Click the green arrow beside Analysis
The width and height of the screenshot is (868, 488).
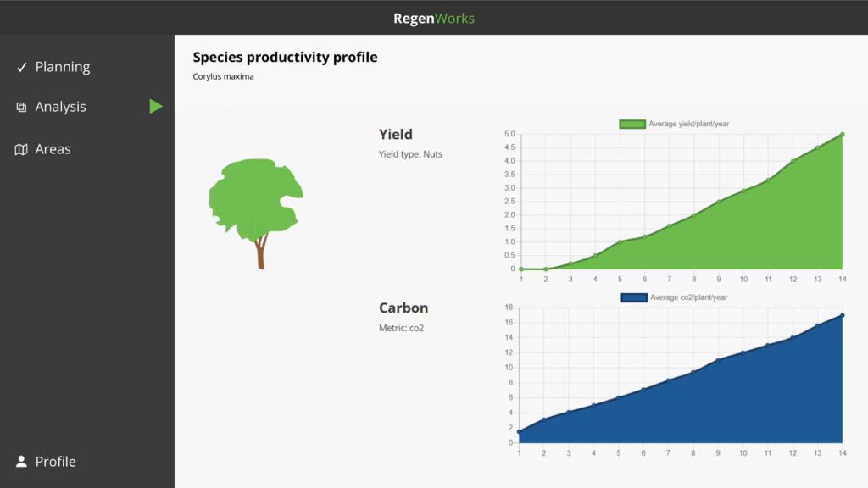pyautogui.click(x=156, y=106)
